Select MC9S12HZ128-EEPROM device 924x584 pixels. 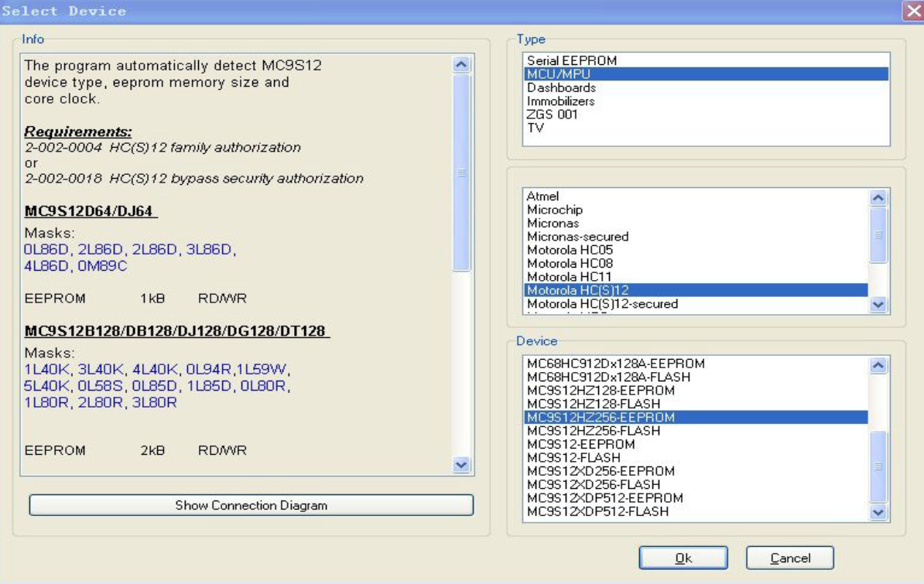pyautogui.click(x=696, y=391)
